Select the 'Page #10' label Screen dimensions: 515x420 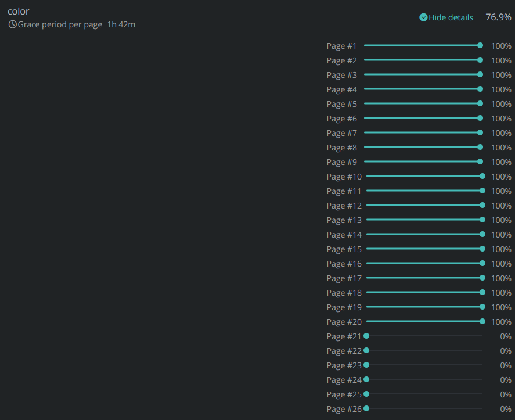(344, 177)
